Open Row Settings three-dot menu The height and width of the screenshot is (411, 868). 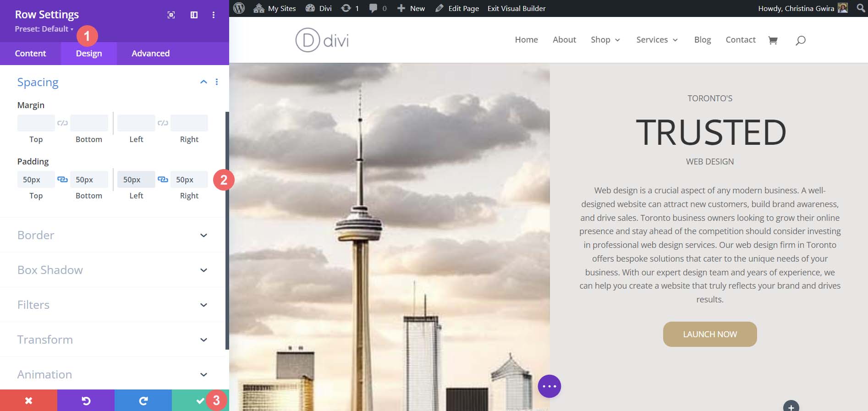coord(214,15)
